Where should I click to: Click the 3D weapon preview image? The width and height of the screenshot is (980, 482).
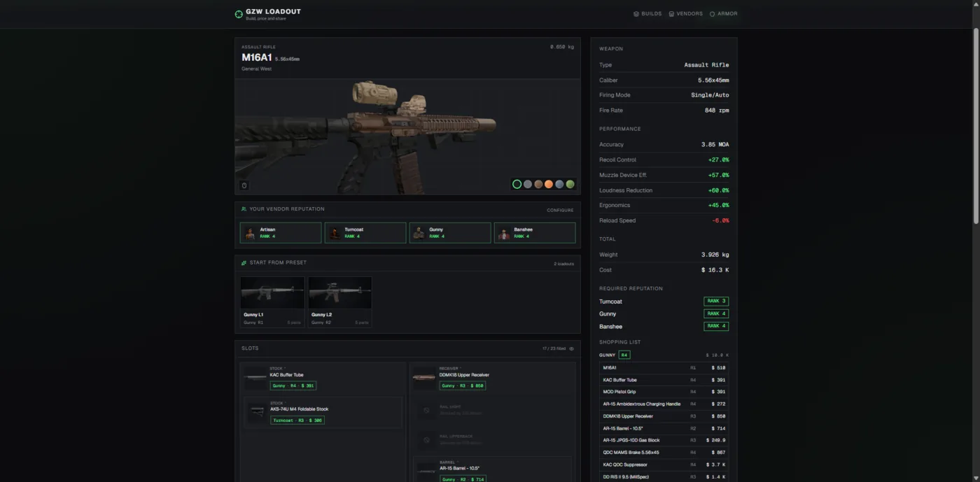(407, 136)
